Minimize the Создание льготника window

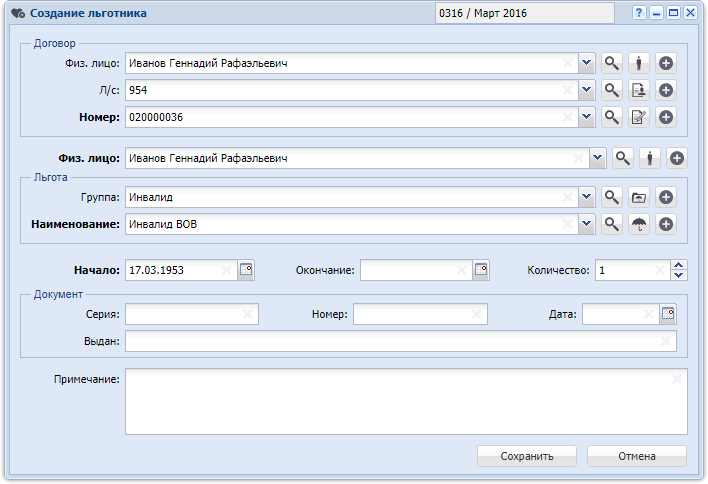coord(656,13)
